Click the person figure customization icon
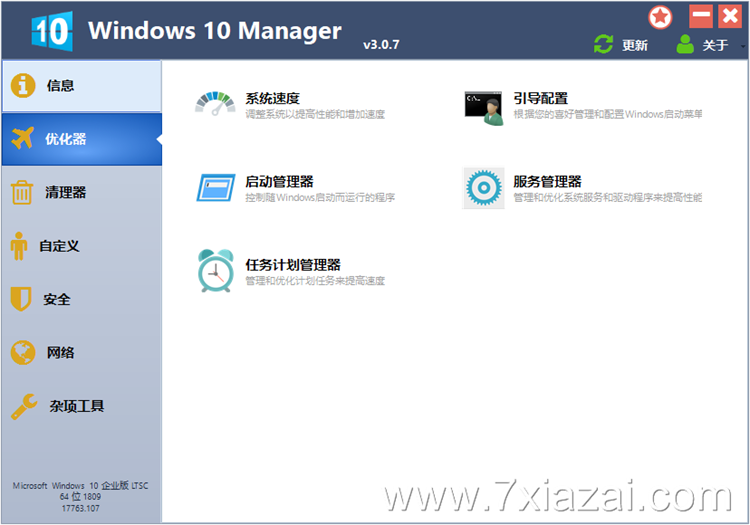Screen dimensions: 750x525 pos(19,246)
